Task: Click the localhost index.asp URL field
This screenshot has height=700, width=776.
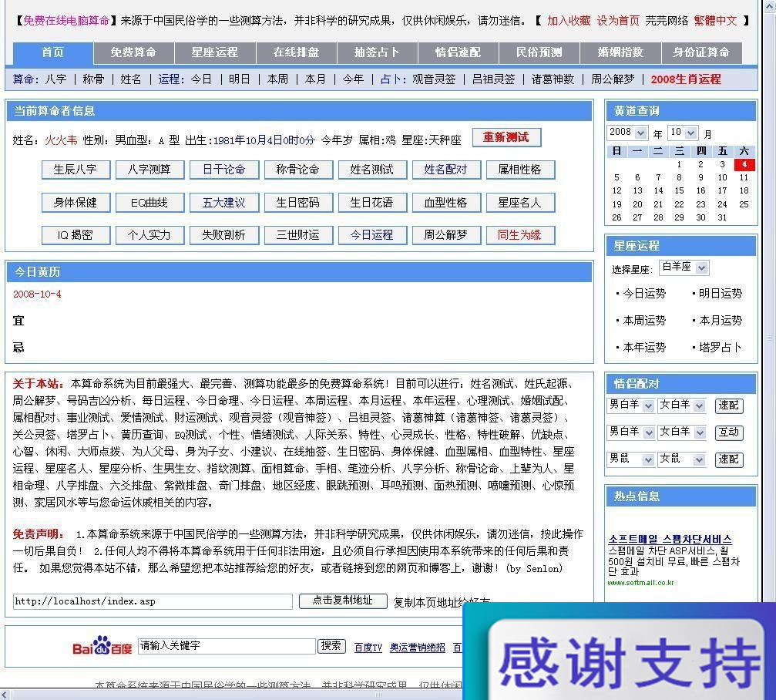Action: [153, 601]
